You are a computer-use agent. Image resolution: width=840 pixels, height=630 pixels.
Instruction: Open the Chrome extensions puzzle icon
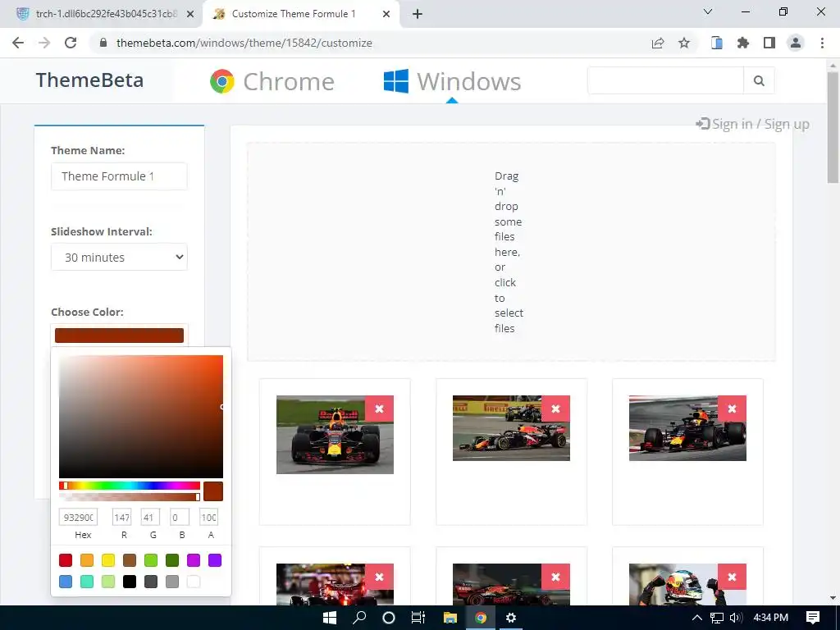pos(743,43)
